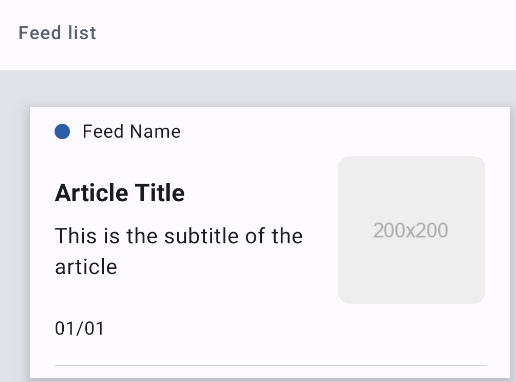The height and width of the screenshot is (382, 516).
Task: Click empty space in the top app bar
Action: [x=300, y=33]
